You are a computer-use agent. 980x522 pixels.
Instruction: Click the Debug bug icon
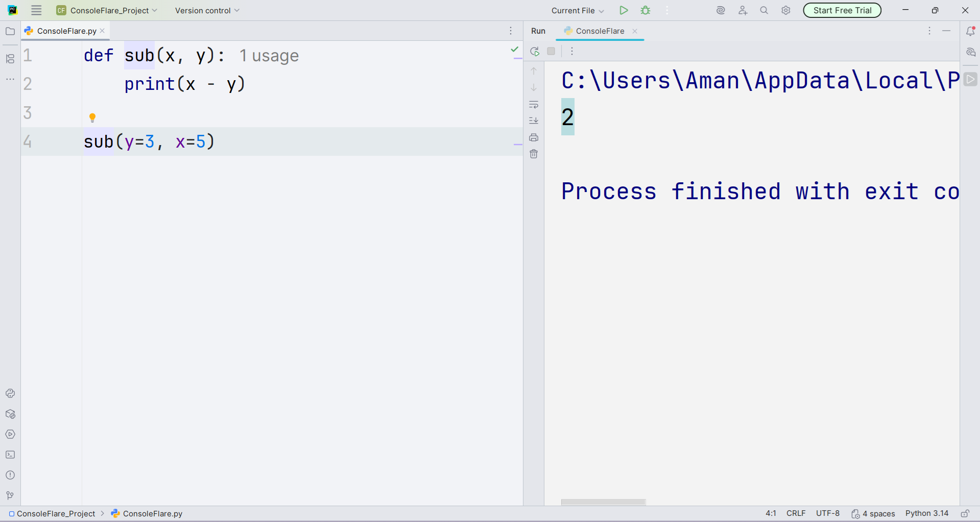(646, 10)
